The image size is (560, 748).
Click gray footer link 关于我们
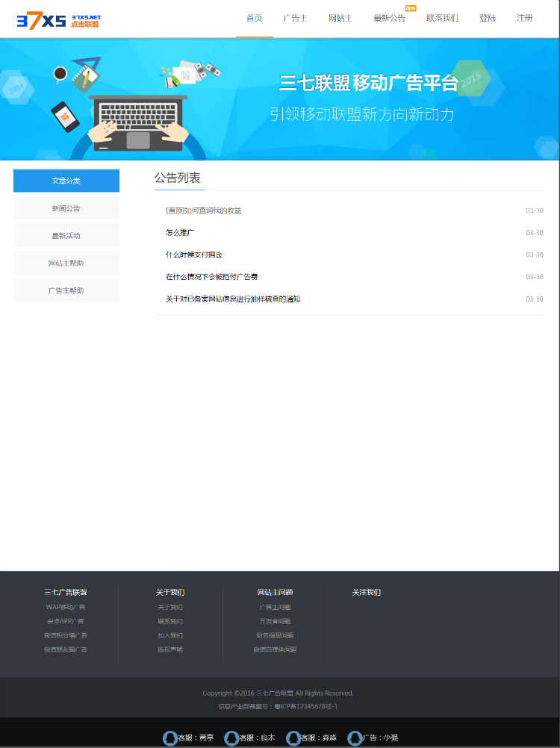point(170,607)
